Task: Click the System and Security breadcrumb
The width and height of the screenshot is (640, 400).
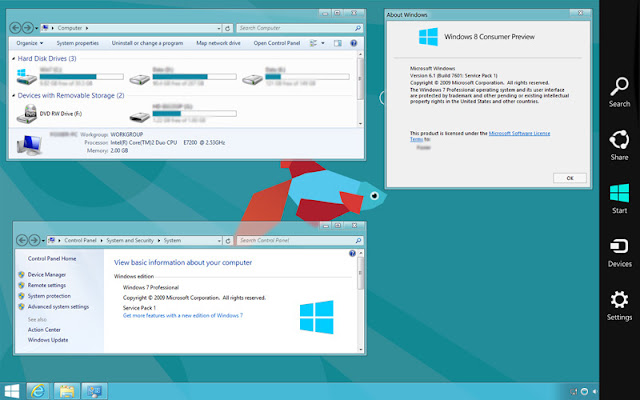Action: pos(130,240)
